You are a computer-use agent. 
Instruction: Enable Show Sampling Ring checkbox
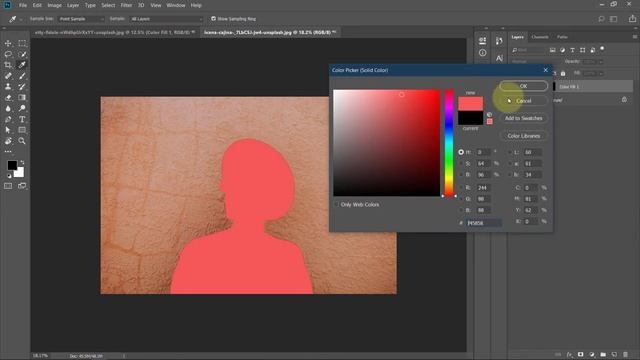pos(213,19)
